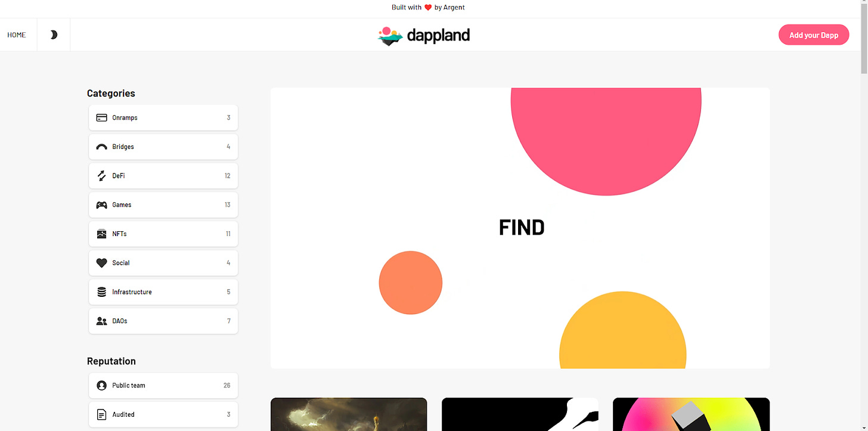Select the Infrastructure database icon
The height and width of the screenshot is (431, 868).
pyautogui.click(x=101, y=292)
